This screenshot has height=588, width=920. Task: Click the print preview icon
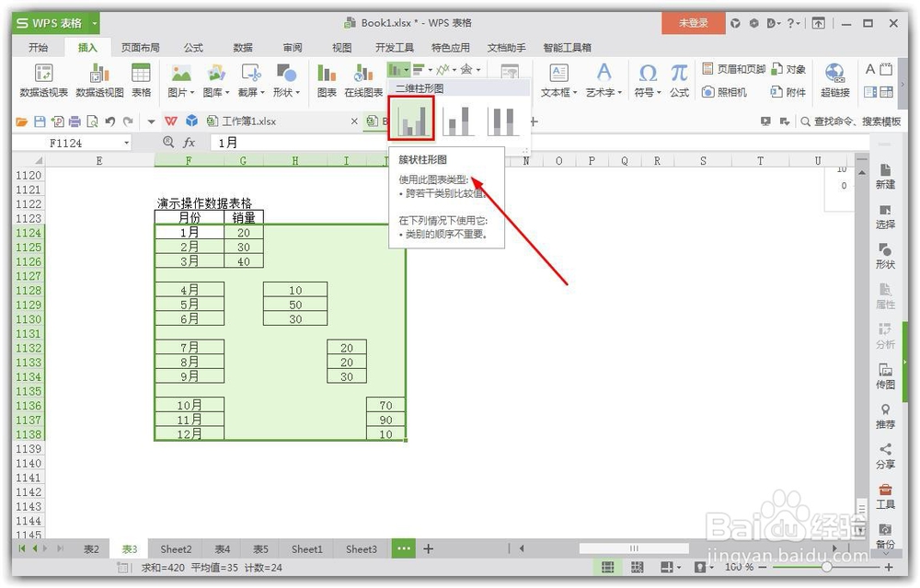(92, 121)
